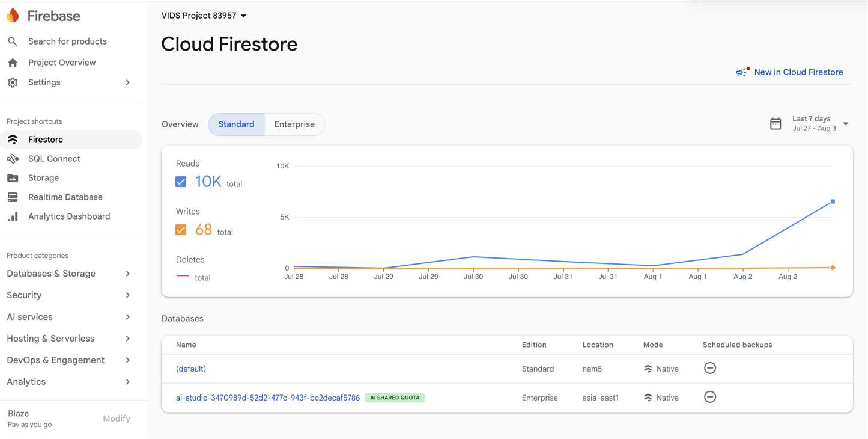Expand the Settings submenu chevron
The height and width of the screenshot is (439, 868).
[128, 82]
